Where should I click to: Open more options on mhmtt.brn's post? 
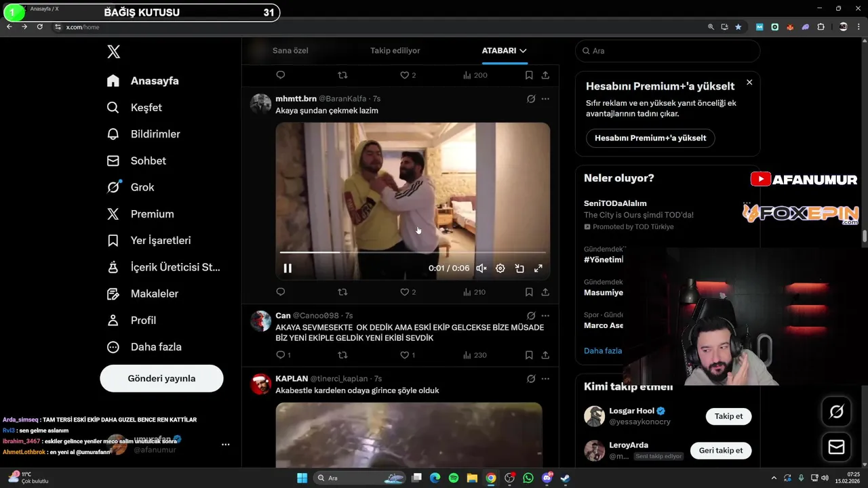545,99
